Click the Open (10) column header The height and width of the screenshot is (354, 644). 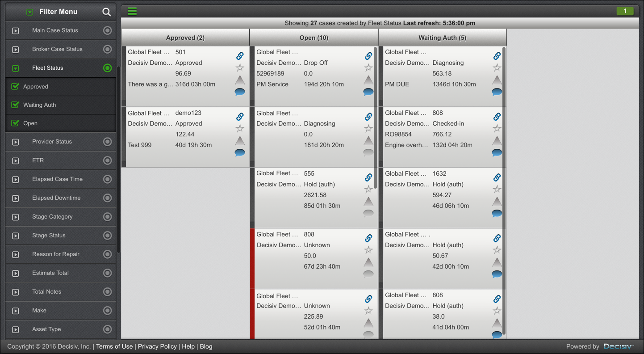[314, 38]
